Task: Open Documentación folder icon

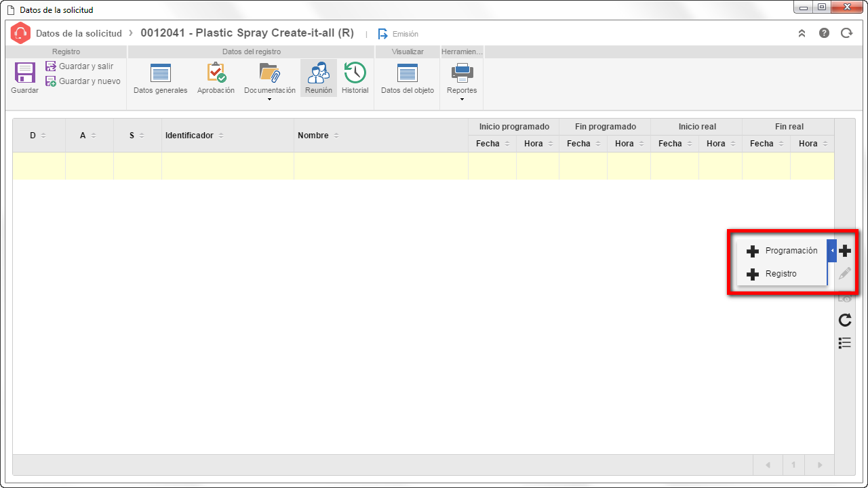Action: pyautogui.click(x=270, y=73)
